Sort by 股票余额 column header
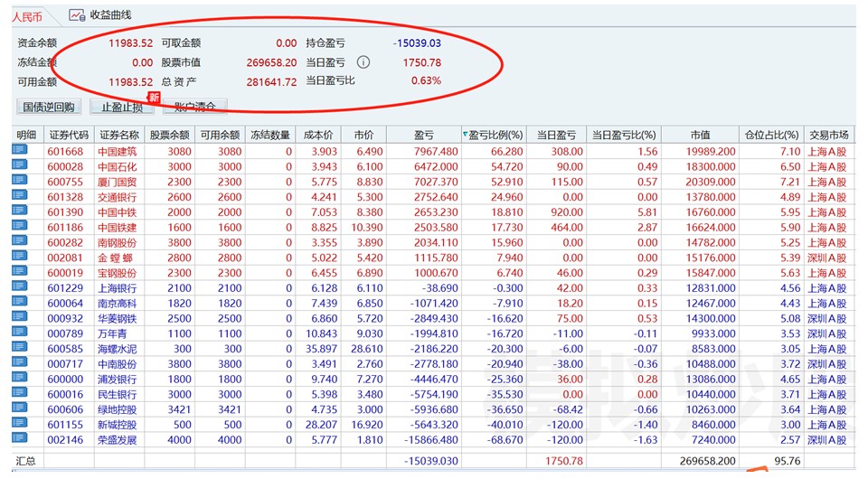Screen dimensions: 868x488 [169, 135]
